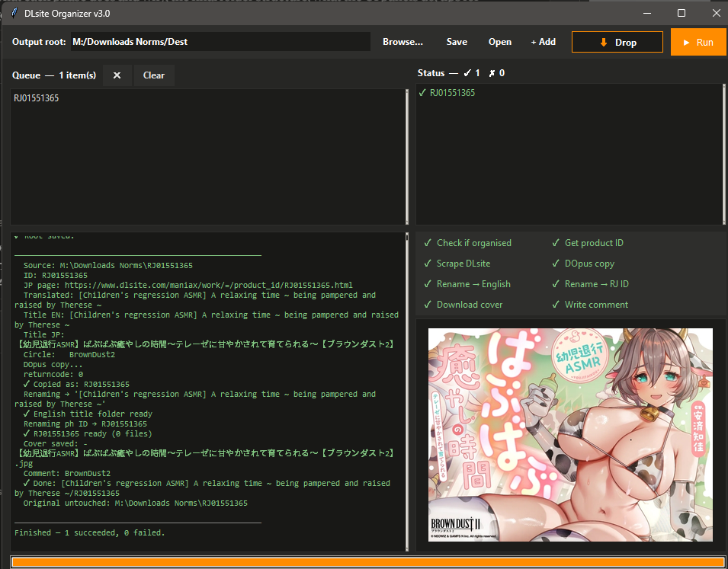The height and width of the screenshot is (569, 728).
Task: Click the Original untouched log line
Action: click(x=135, y=503)
